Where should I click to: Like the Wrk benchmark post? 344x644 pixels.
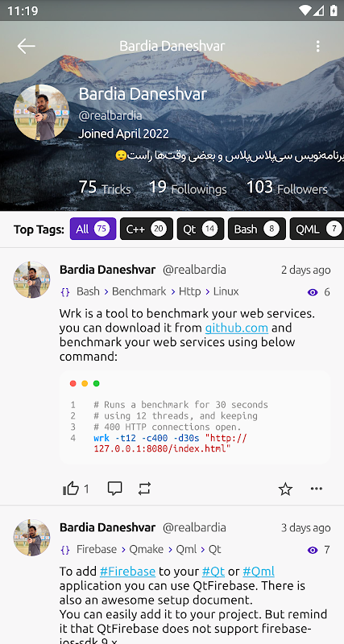(71, 489)
